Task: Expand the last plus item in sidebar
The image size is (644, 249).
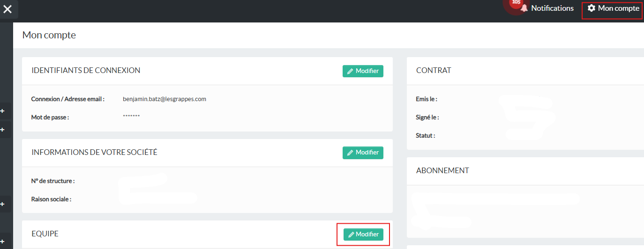Action: [2, 241]
